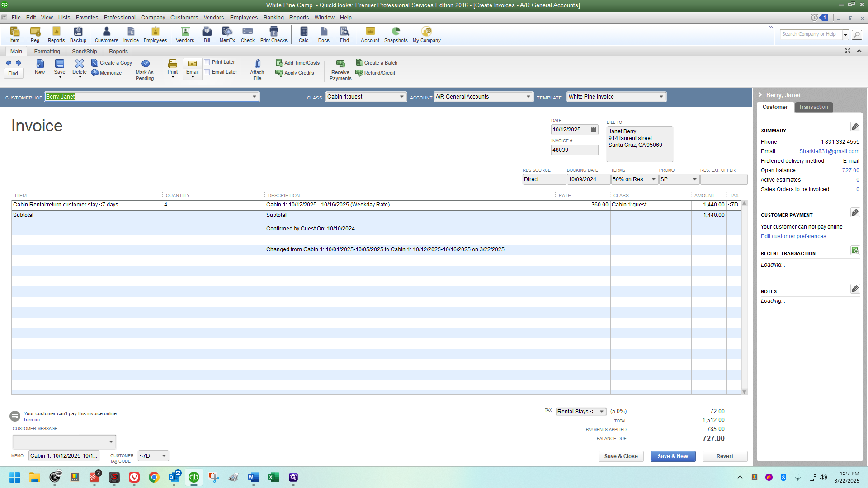Expand the Customer Tax Code dropdown
The image size is (868, 488).
tap(164, 456)
